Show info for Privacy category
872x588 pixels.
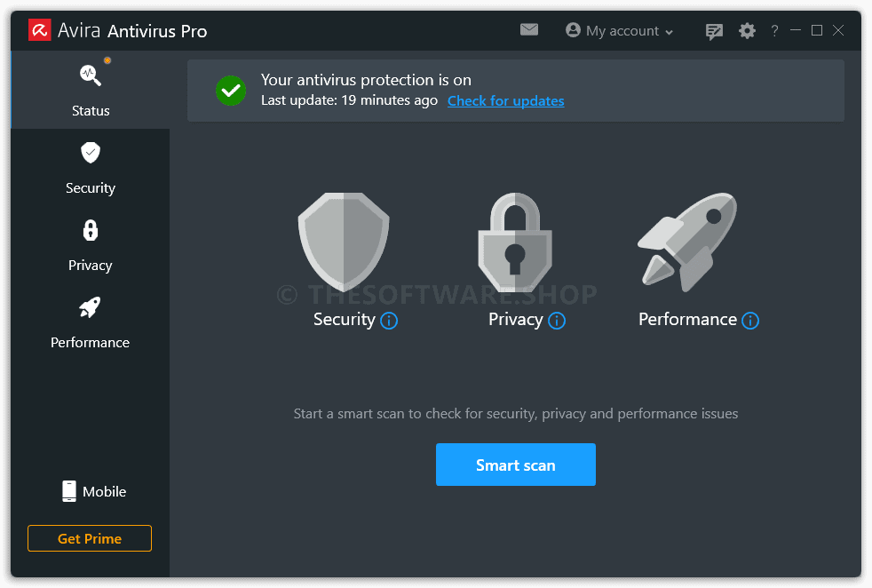[557, 321]
